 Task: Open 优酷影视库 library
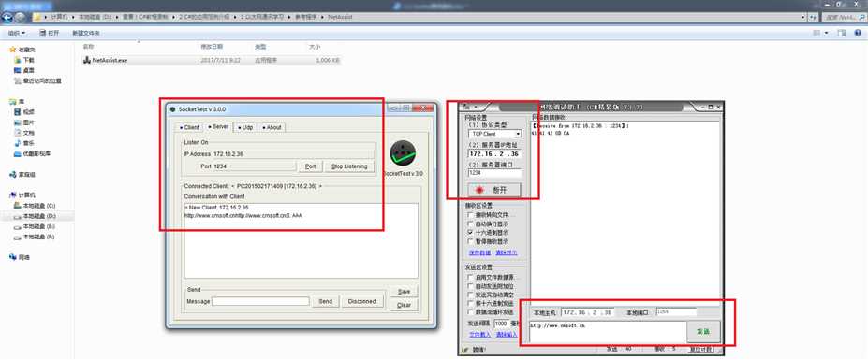tap(33, 153)
